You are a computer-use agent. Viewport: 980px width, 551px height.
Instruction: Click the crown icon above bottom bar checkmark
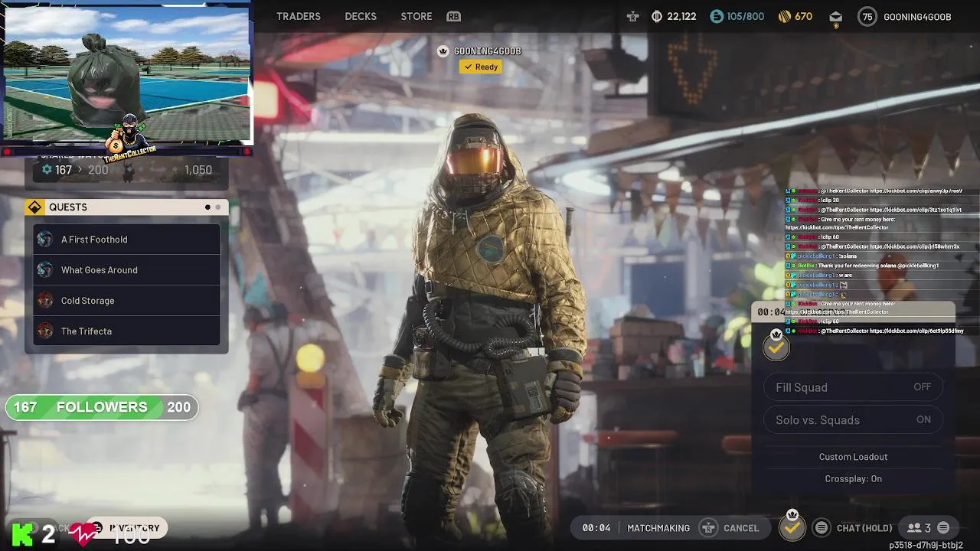click(x=792, y=514)
